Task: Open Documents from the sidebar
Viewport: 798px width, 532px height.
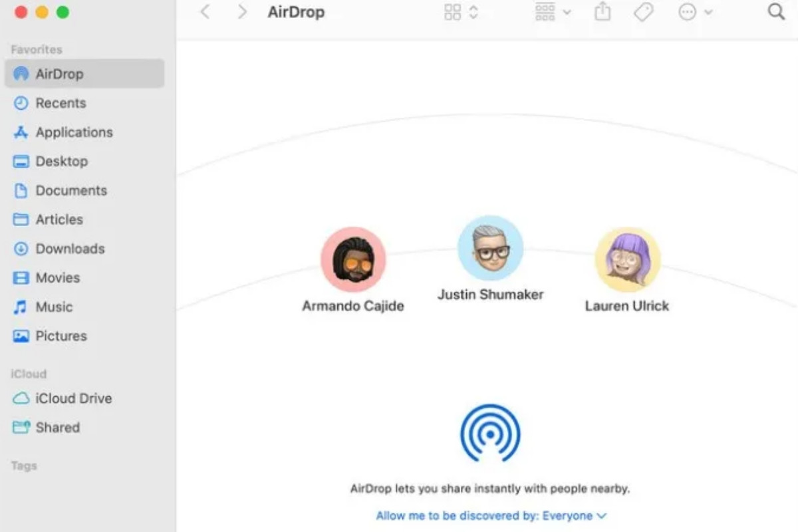Action: 71,191
